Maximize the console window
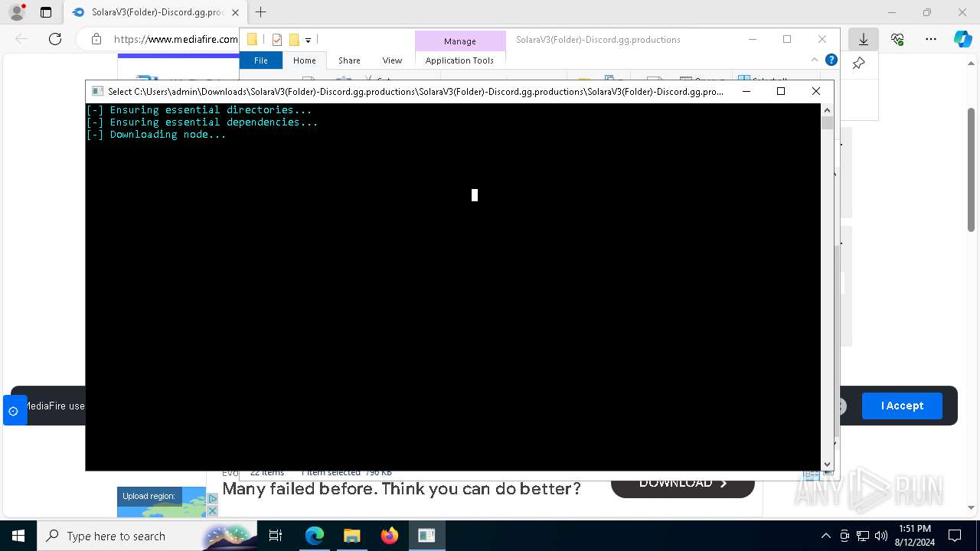 [781, 91]
